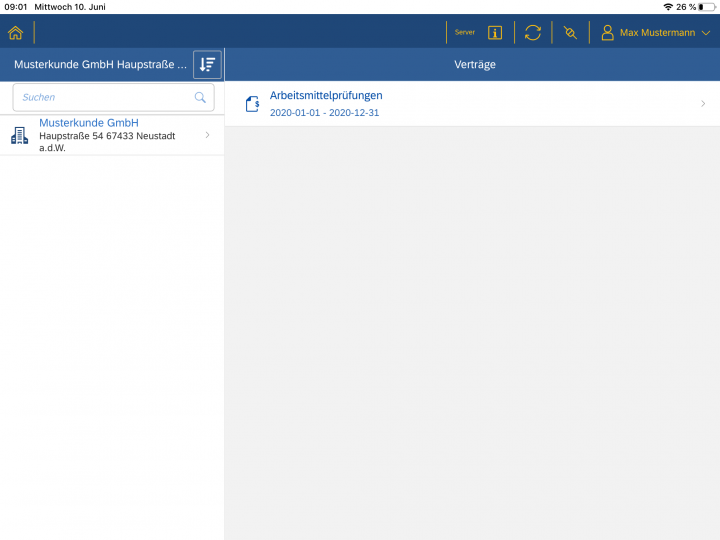Select the Musterkunde GmbH customer name
The width and height of the screenshot is (720, 540).
coord(89,123)
